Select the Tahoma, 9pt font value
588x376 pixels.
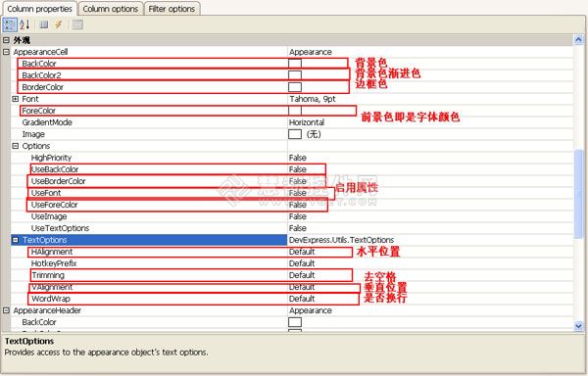tap(313, 99)
